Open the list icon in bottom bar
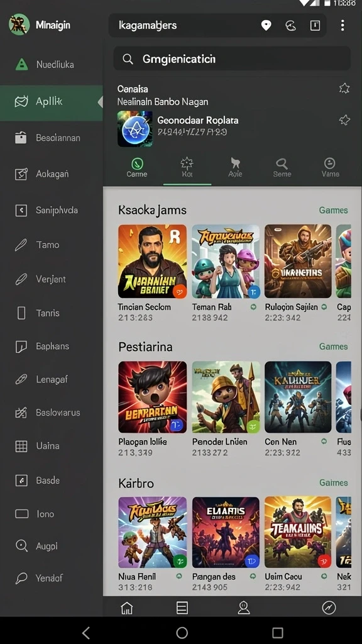The width and height of the screenshot is (362, 644). pos(182,608)
